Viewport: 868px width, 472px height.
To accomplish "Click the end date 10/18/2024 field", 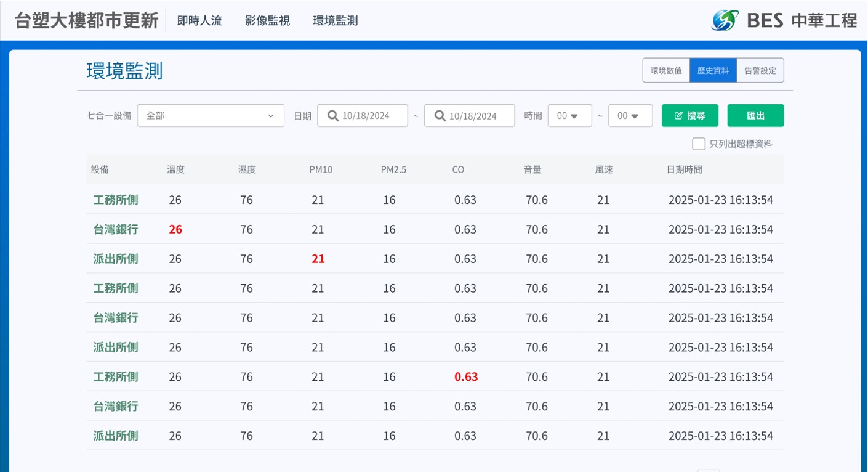I will (x=470, y=116).
